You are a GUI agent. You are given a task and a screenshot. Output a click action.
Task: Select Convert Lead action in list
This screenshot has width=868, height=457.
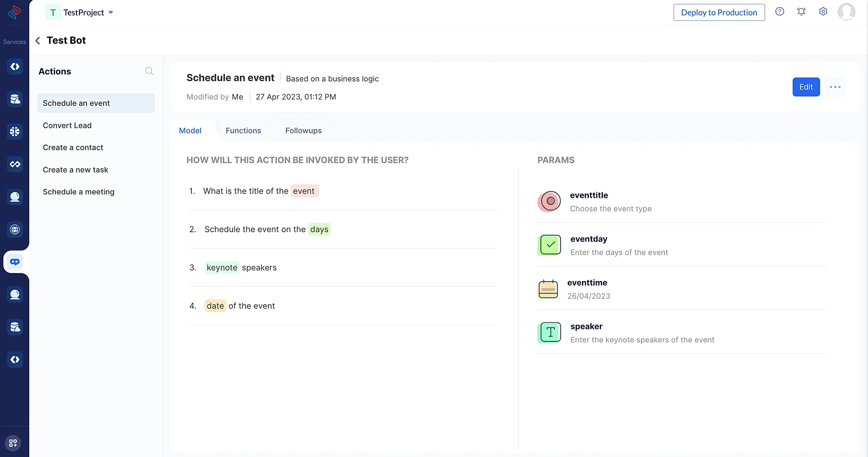tap(67, 125)
